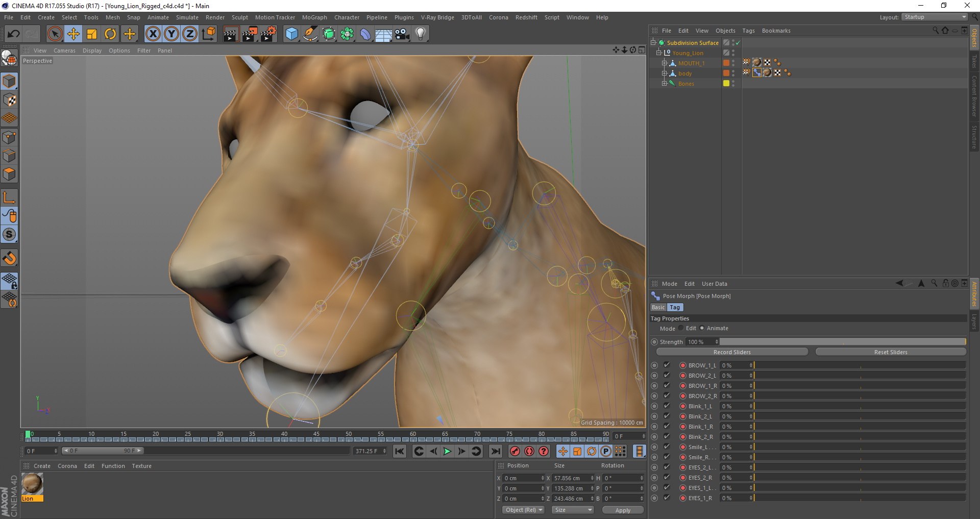980x519 pixels.
Task: Open the Object (Rel) coordinate dropdown
Action: click(x=523, y=510)
